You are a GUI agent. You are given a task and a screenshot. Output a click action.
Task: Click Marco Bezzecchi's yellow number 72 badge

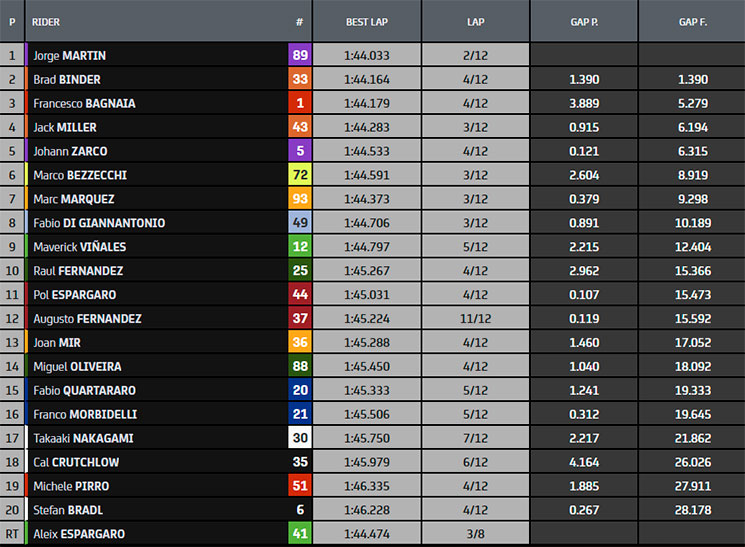point(299,175)
